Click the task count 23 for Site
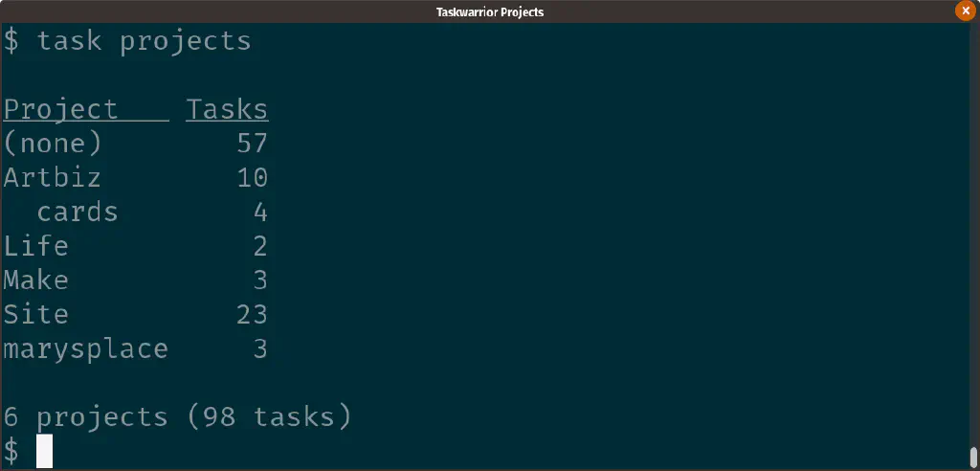Image resolution: width=980 pixels, height=471 pixels. [x=252, y=314]
